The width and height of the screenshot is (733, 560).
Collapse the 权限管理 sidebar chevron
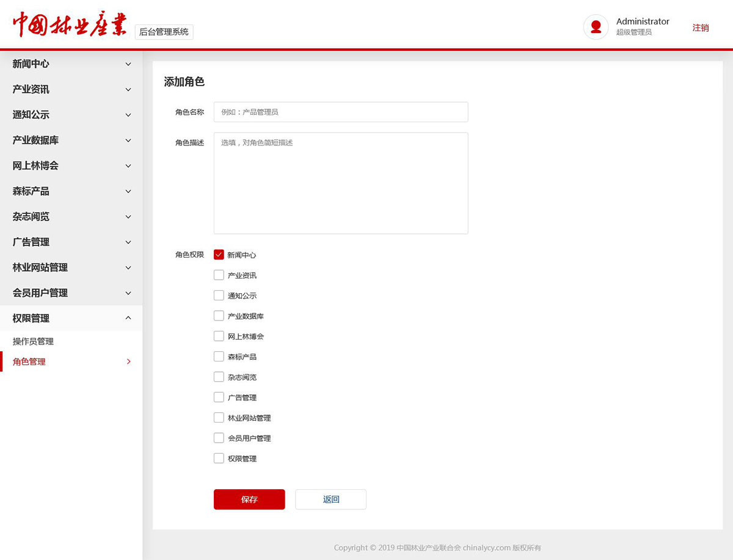coord(128,318)
